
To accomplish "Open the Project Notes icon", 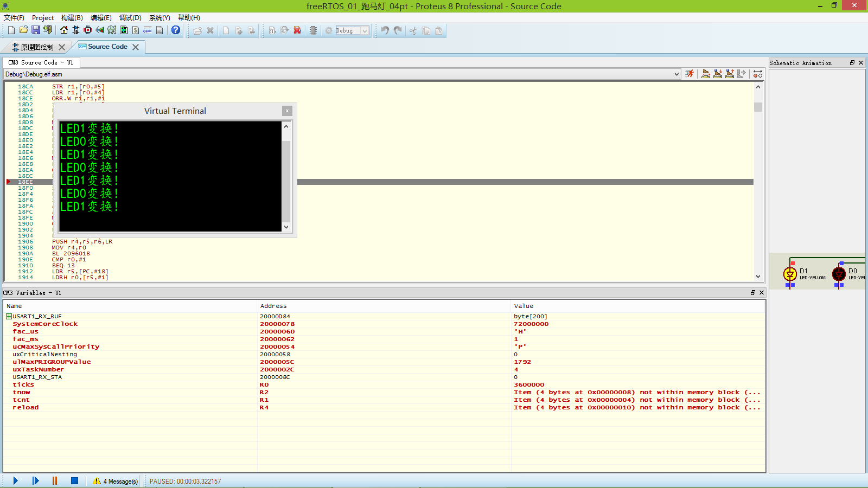I will [159, 30].
